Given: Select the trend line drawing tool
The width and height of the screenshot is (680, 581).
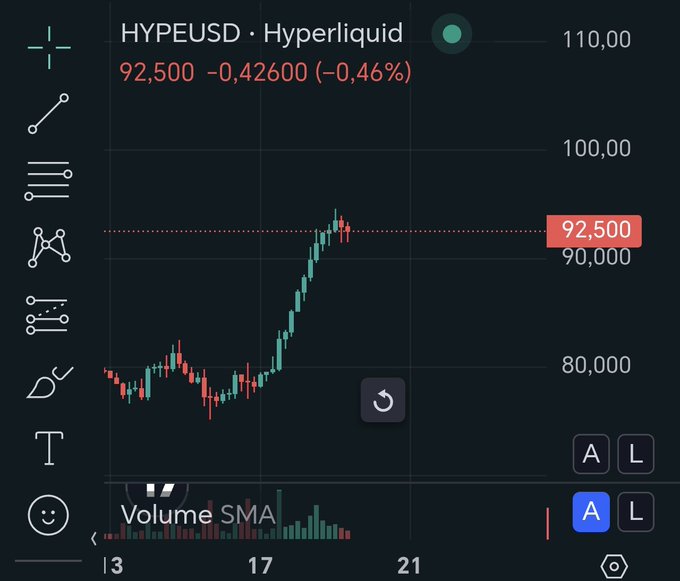Looking at the screenshot, I should (49, 114).
